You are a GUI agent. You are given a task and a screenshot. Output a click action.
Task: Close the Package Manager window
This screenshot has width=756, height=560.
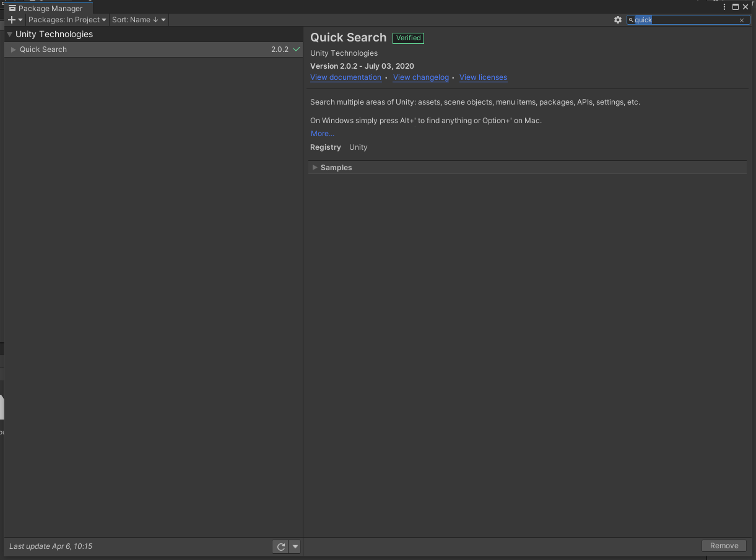tap(745, 7)
